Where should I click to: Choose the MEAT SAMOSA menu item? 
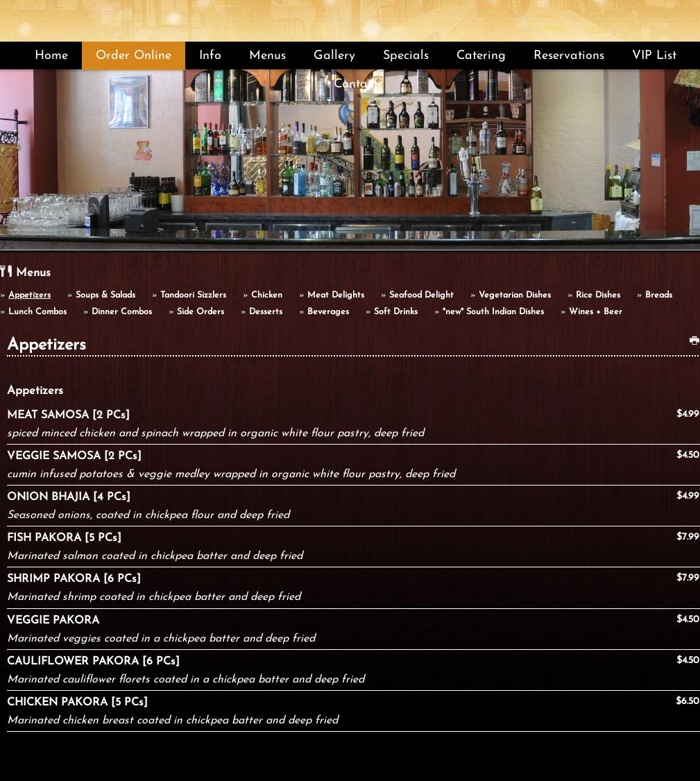point(68,415)
